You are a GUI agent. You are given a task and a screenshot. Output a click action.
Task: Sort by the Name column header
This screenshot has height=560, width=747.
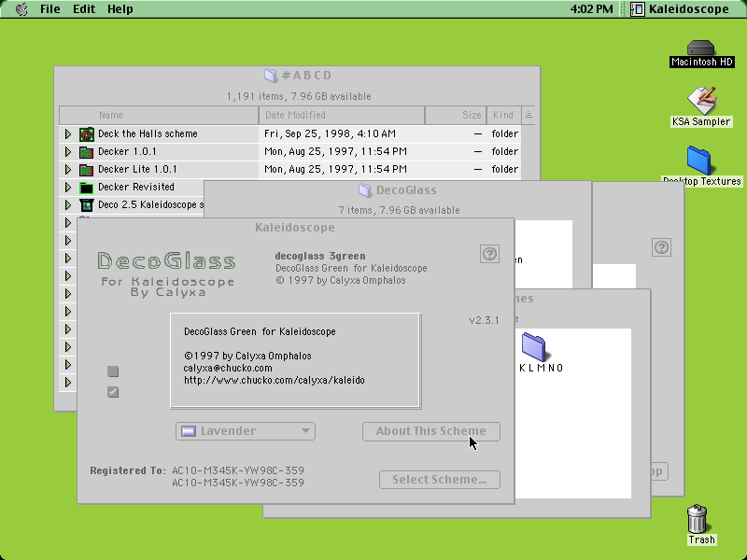[159, 115]
